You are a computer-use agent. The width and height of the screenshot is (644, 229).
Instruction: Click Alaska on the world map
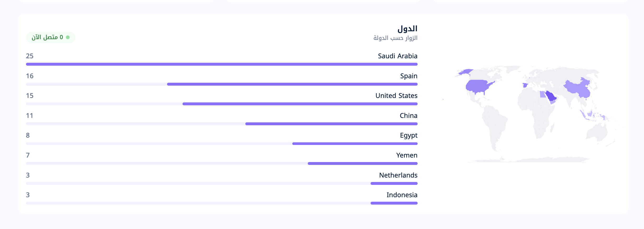click(x=465, y=72)
